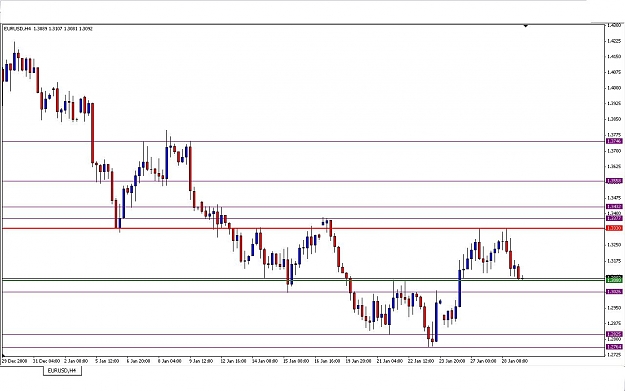Viewport: 625px width, 391px height.
Task: Select the red horizontal resistance line
Action: tap(303, 228)
